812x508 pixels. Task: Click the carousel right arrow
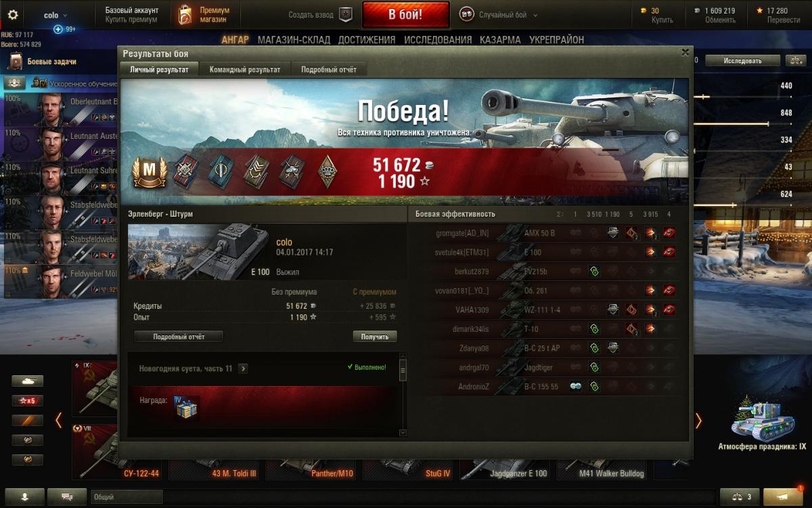click(698, 421)
